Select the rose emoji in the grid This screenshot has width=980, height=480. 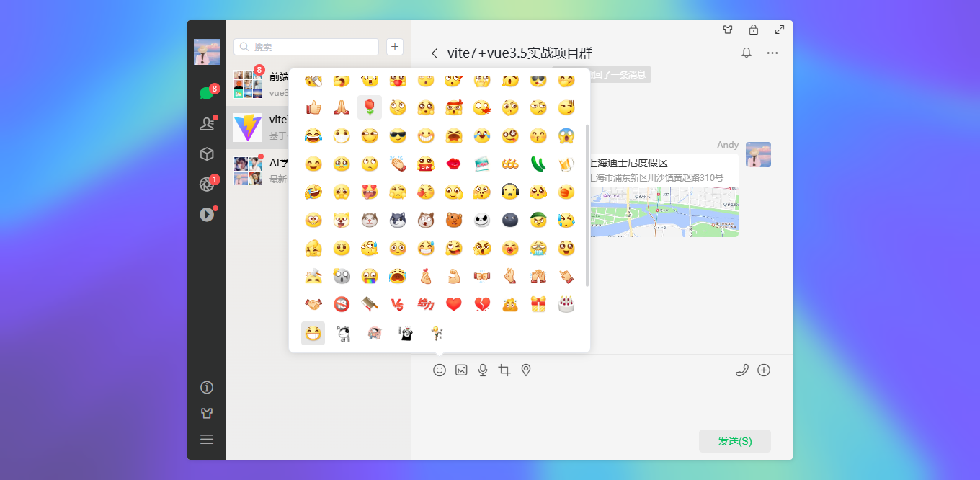370,107
